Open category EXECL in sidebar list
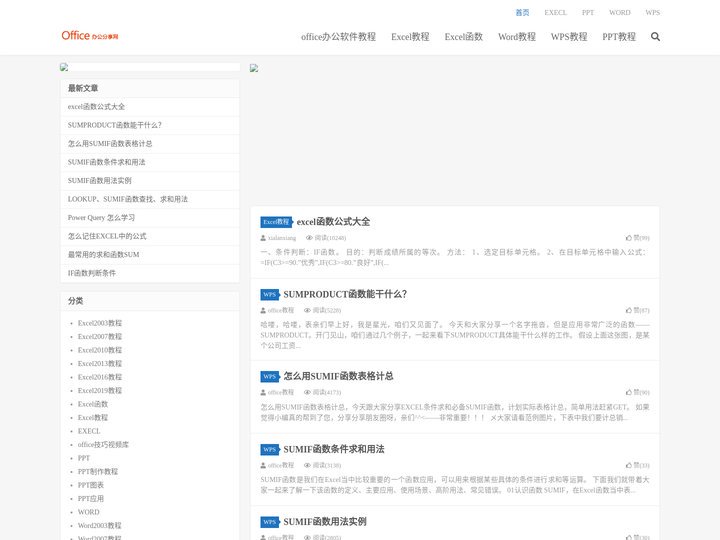720x540 pixels. tap(89, 431)
